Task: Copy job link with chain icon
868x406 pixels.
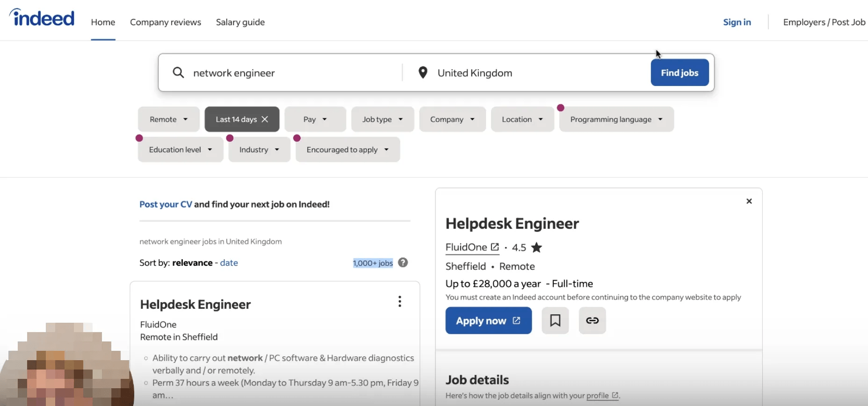Action: tap(592, 320)
